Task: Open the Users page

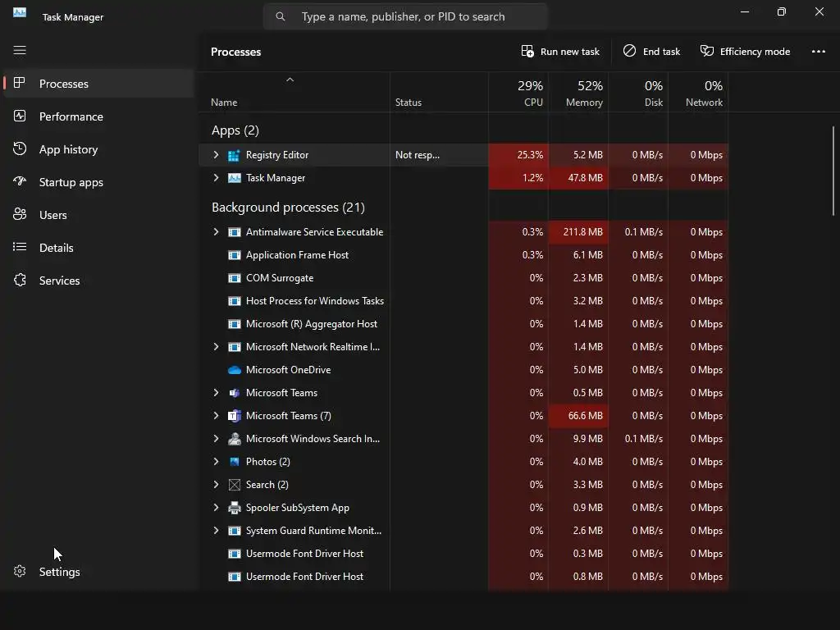Action: 98,215
